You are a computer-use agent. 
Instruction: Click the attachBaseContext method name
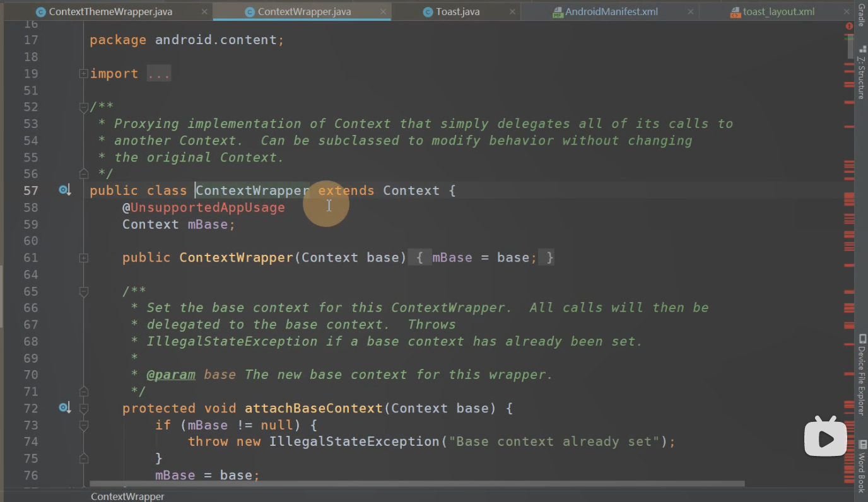point(314,408)
